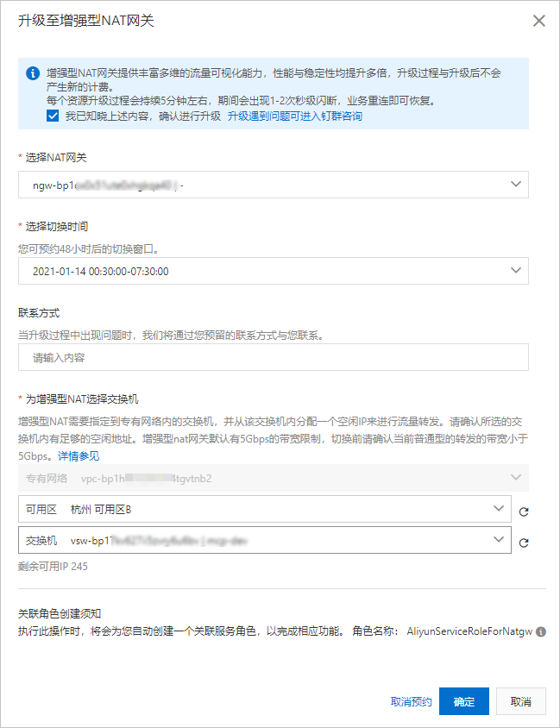Open the 选择NAT网关 dropdown
560x728 pixels.
click(x=273, y=185)
